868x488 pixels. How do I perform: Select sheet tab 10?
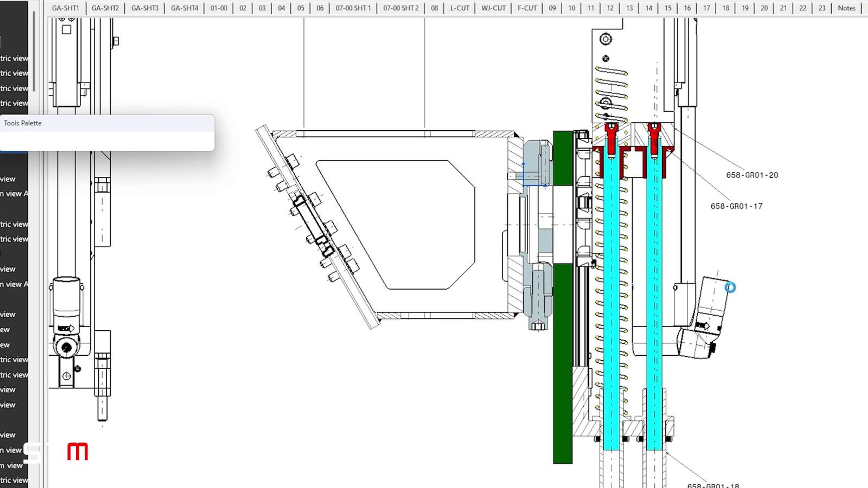coord(571,8)
